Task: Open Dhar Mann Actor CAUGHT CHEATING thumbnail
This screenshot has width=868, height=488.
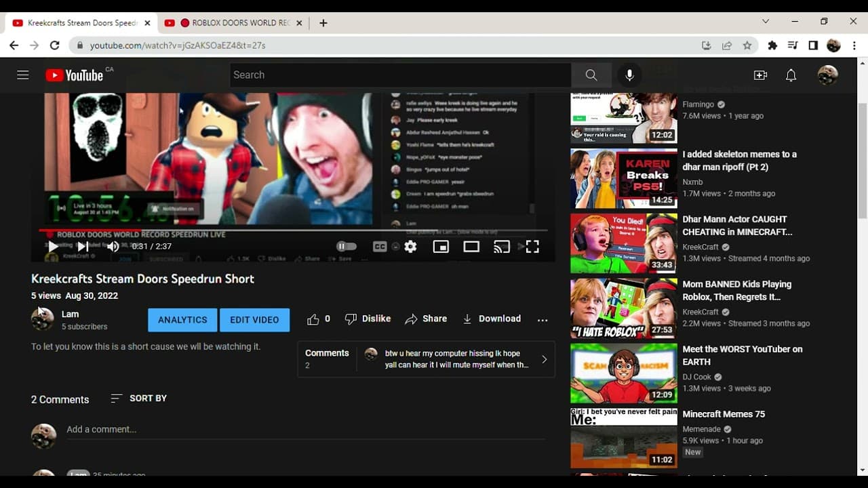Action: click(624, 243)
